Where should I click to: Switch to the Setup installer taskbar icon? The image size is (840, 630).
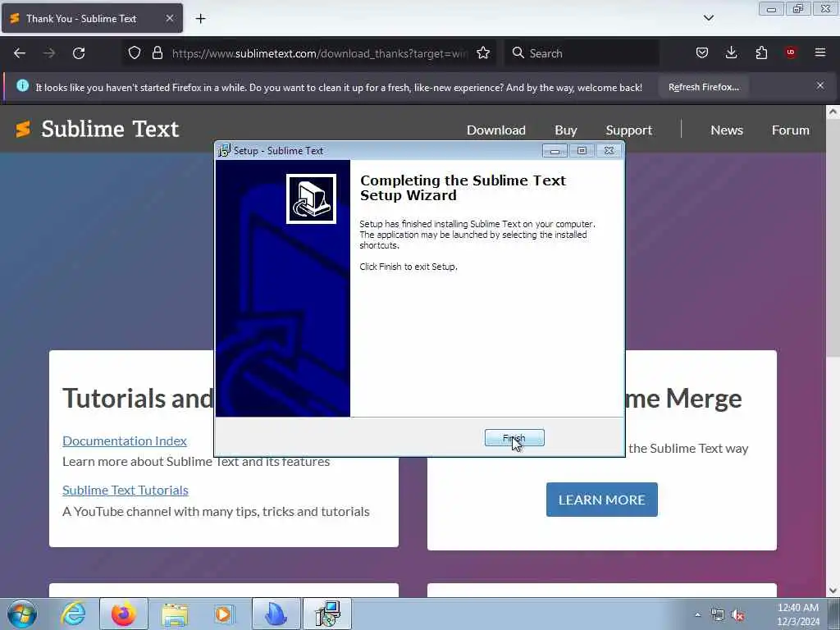[327, 614]
